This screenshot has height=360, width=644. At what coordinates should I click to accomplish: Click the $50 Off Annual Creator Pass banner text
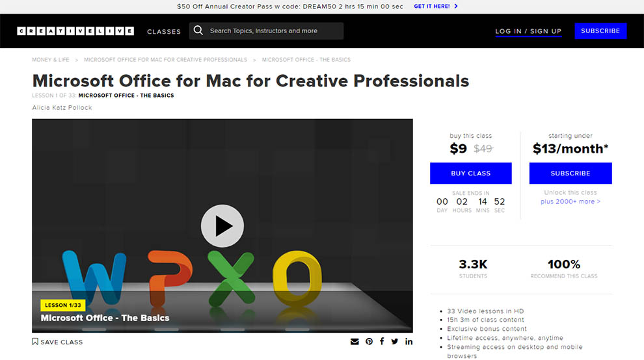tap(290, 6)
